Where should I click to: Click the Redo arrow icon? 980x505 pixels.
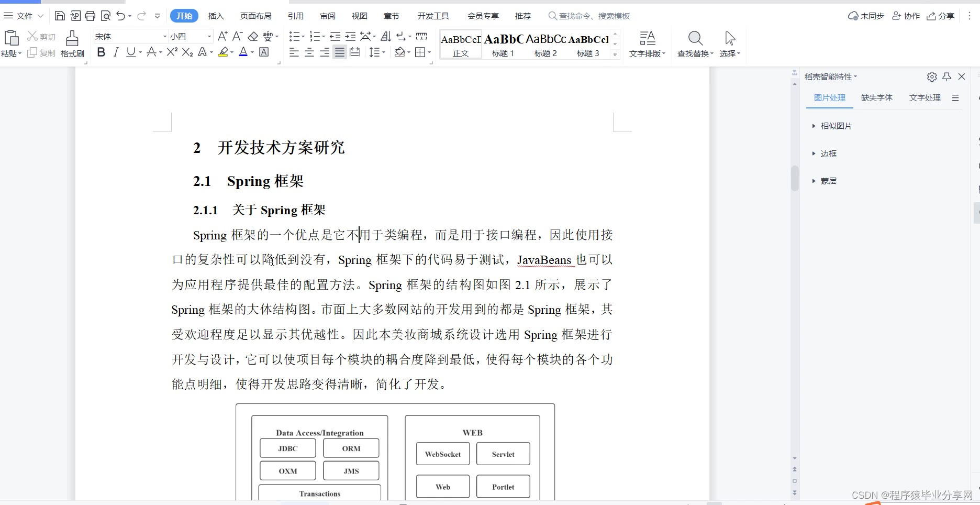tap(141, 16)
